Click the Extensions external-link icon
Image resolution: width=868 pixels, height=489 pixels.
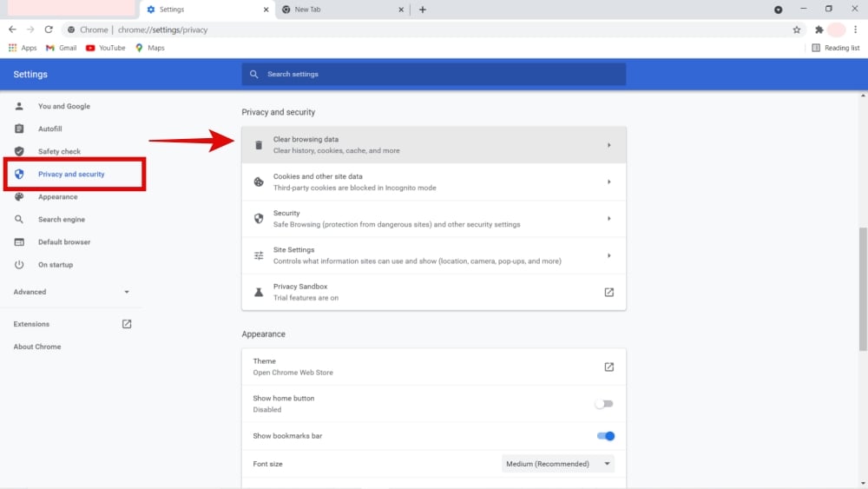coord(127,324)
